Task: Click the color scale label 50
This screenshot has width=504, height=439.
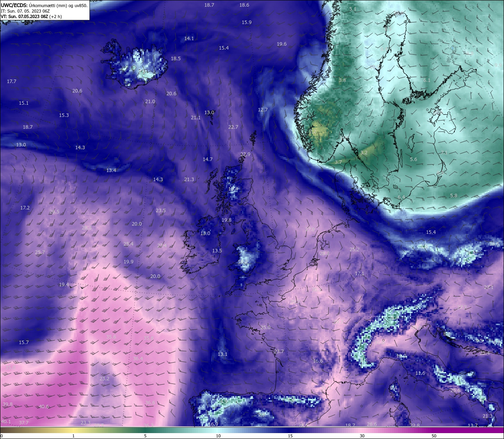Action: pyautogui.click(x=434, y=436)
